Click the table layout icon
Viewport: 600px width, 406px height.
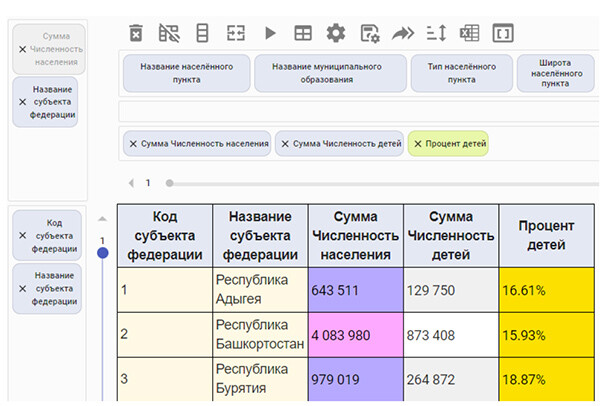tap(302, 33)
